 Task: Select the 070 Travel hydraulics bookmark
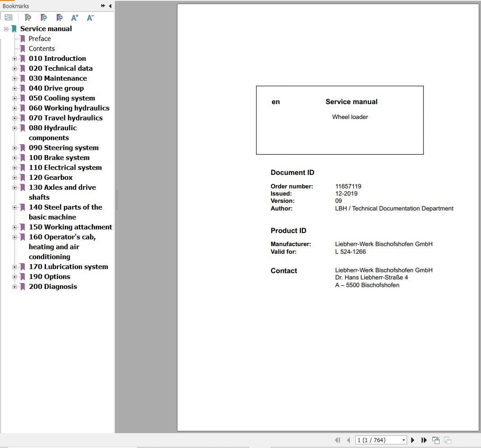[x=66, y=118]
